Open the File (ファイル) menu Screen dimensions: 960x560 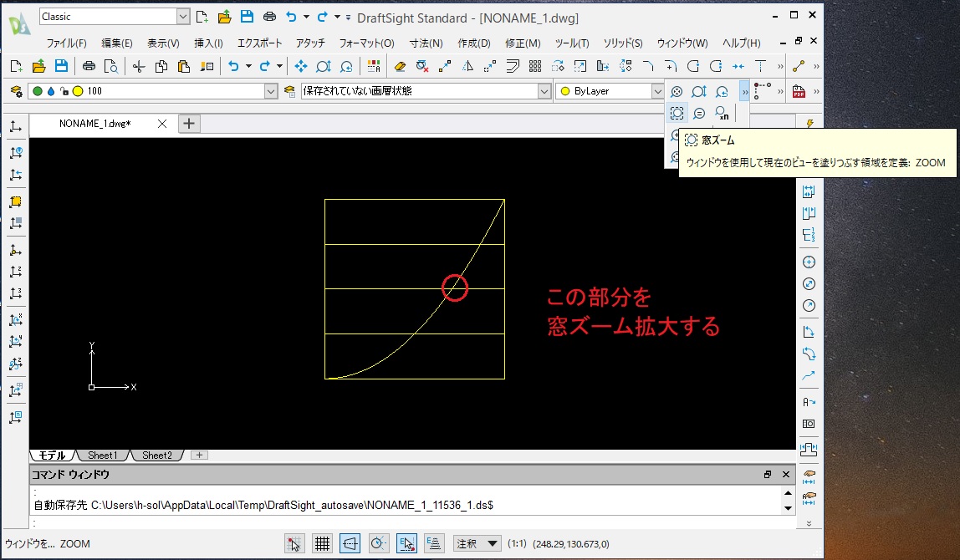[66, 43]
